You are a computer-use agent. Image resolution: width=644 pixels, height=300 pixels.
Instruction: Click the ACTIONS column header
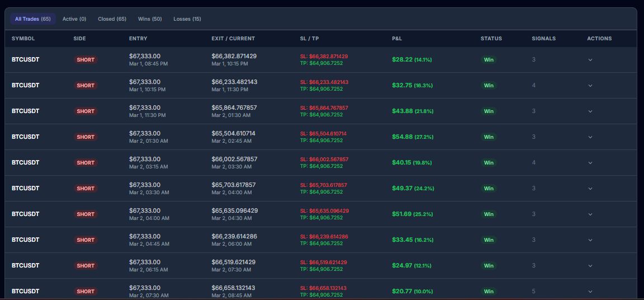tap(599, 39)
